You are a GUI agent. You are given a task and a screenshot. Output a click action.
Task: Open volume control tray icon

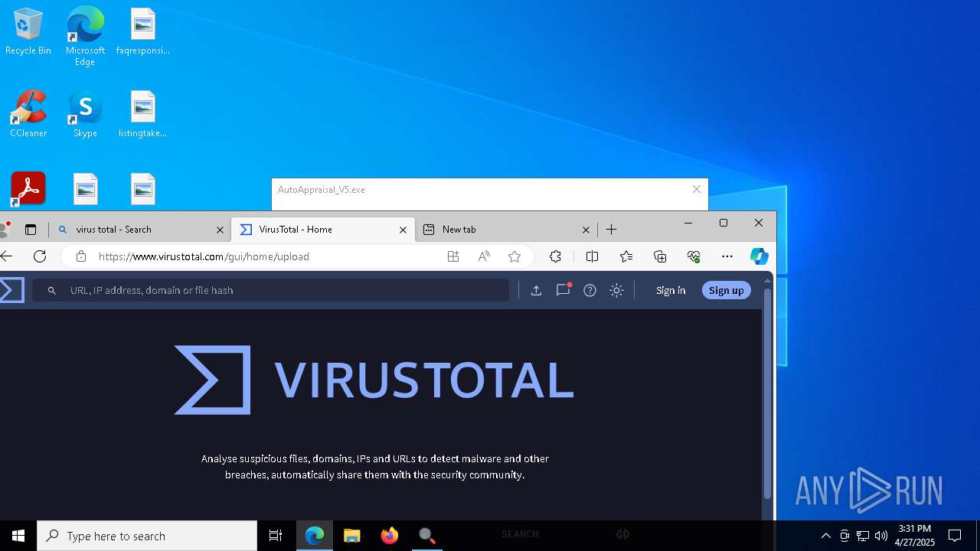tap(881, 536)
